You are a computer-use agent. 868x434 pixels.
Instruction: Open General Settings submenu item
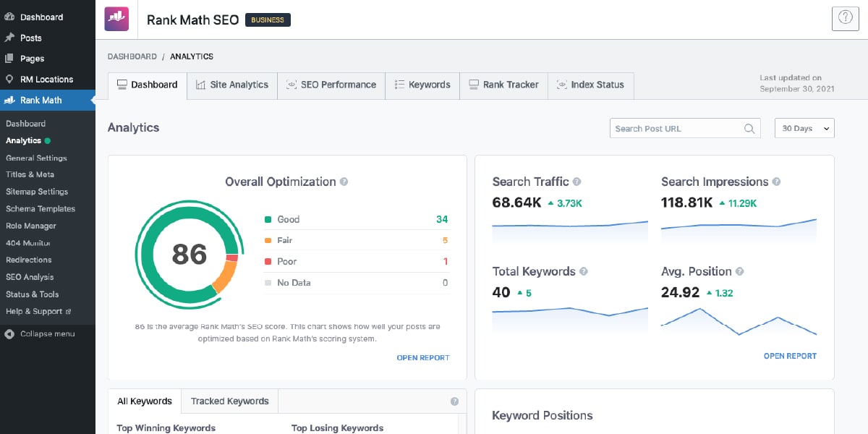click(x=36, y=158)
